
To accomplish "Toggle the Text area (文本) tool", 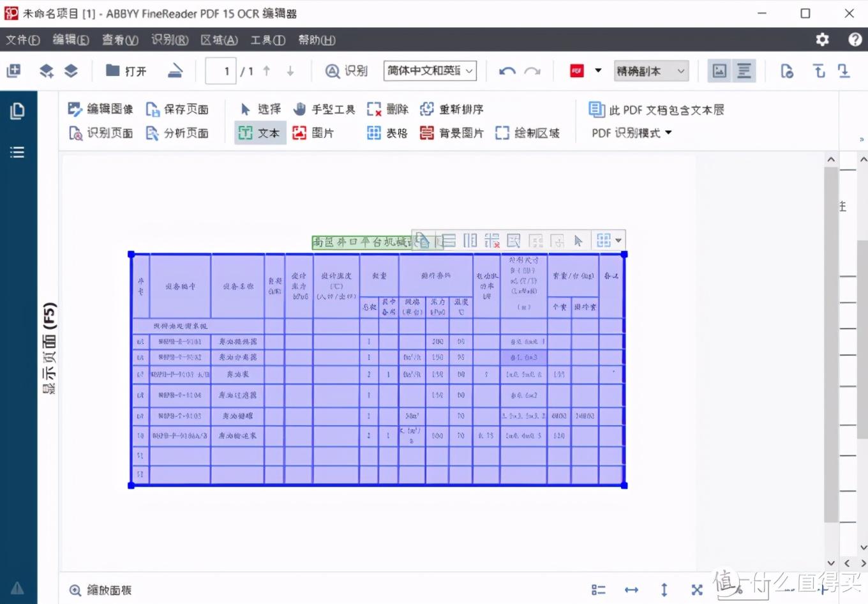I will coord(260,133).
